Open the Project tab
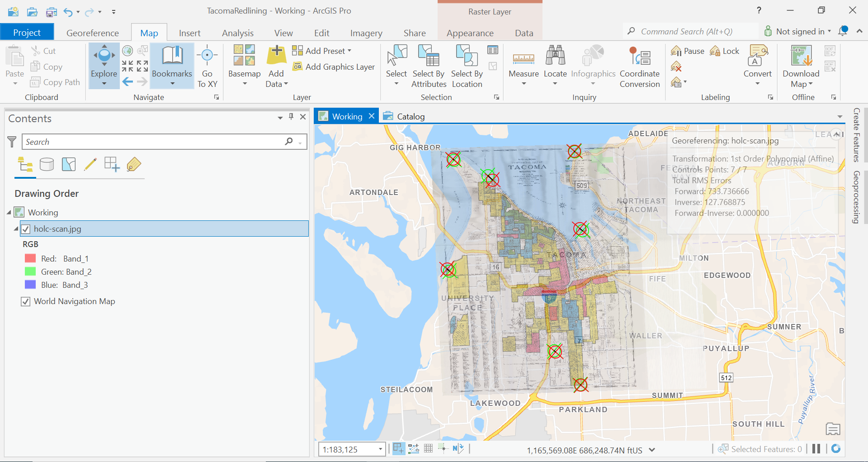The width and height of the screenshot is (868, 462). tap(27, 33)
